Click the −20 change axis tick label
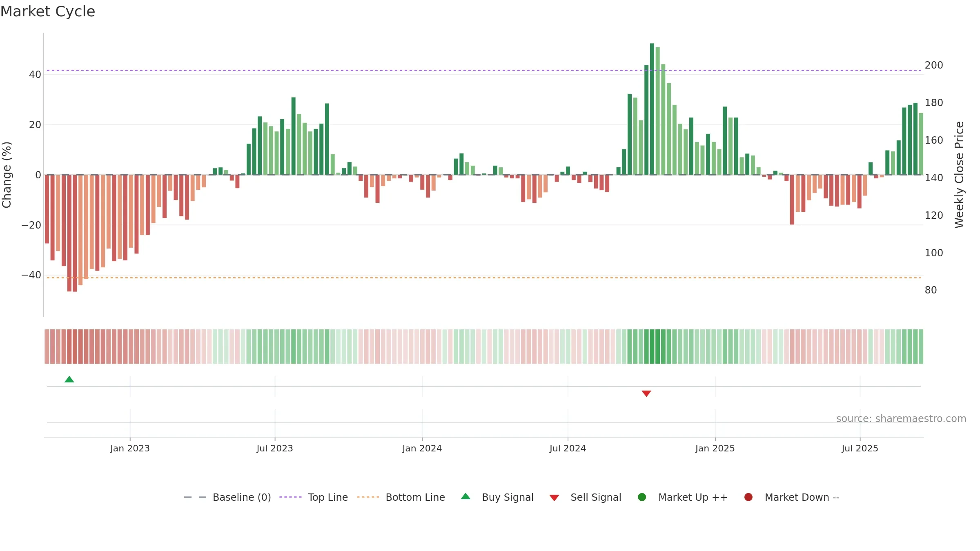This screenshot has height=551, width=980. click(31, 225)
